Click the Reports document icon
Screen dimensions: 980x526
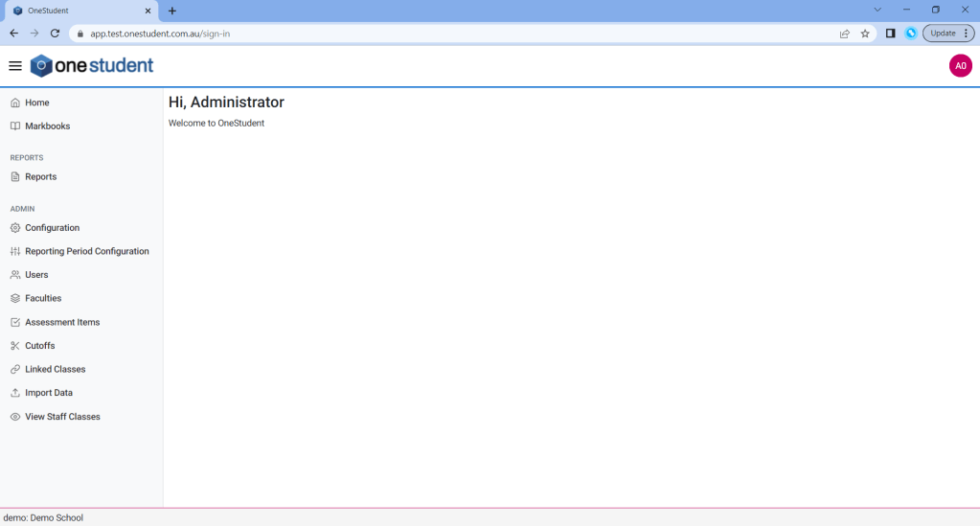(15, 177)
